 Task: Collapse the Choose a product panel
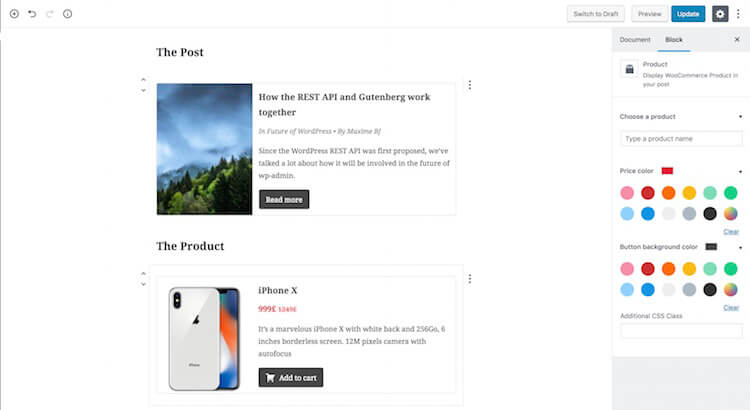pos(740,117)
